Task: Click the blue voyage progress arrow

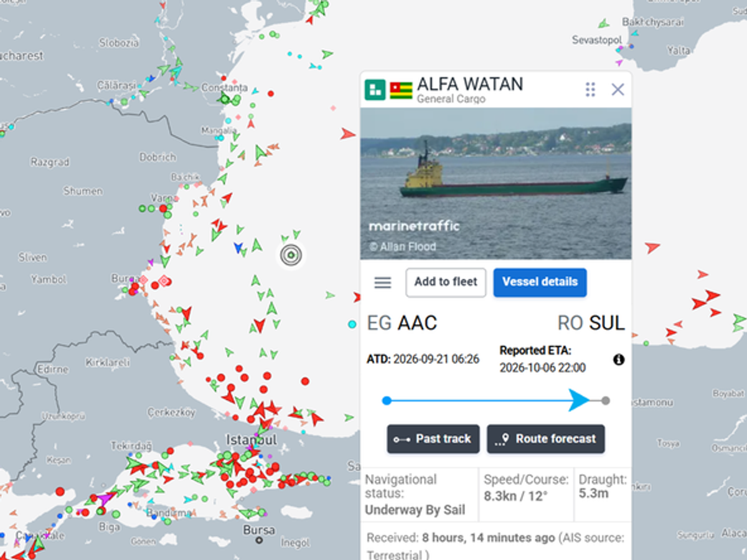Action: point(579,400)
